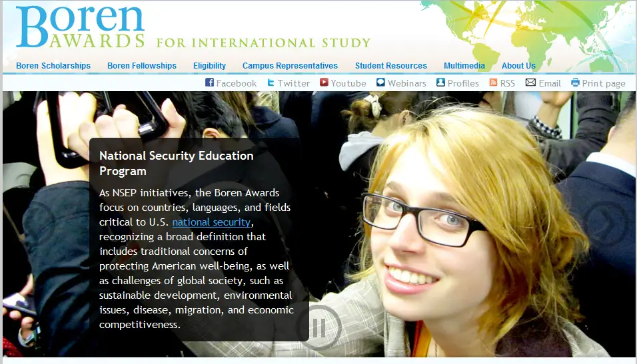Click 'For International Study' tagline

point(264,43)
